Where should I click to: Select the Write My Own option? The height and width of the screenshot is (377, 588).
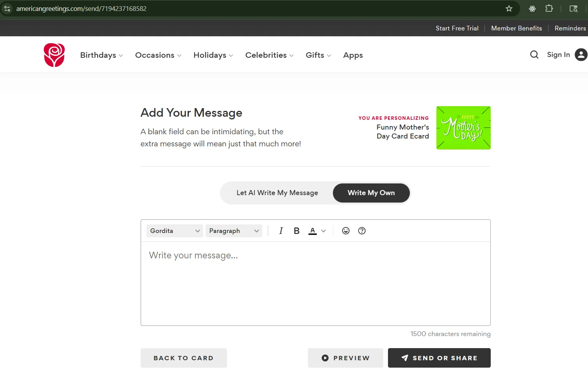click(371, 193)
